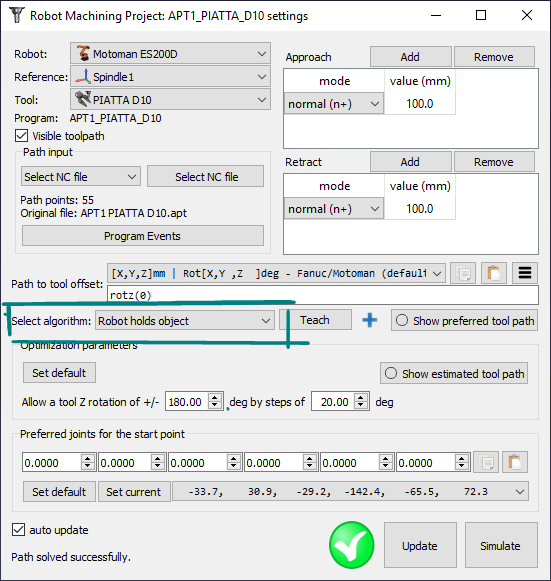The image size is (551, 581).
Task: Open the Reference dropdown showing Spindle1
Action: 170,77
